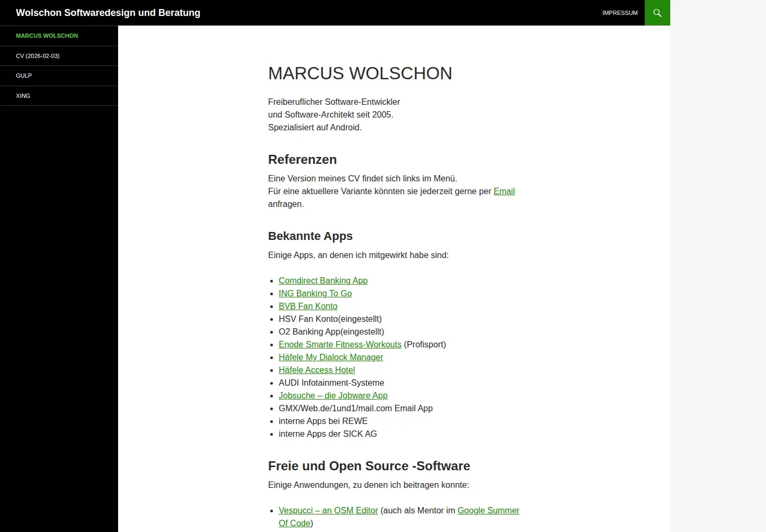Open the Impressum menu item
The height and width of the screenshot is (532, 766).
(x=620, y=13)
